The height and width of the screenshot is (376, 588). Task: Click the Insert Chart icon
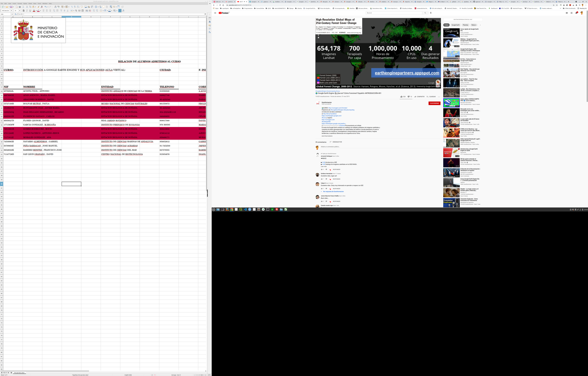(89, 7)
